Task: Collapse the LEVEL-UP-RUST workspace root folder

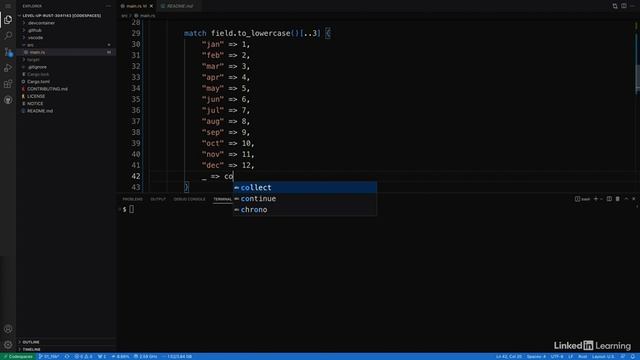Action: pyautogui.click(x=61, y=16)
